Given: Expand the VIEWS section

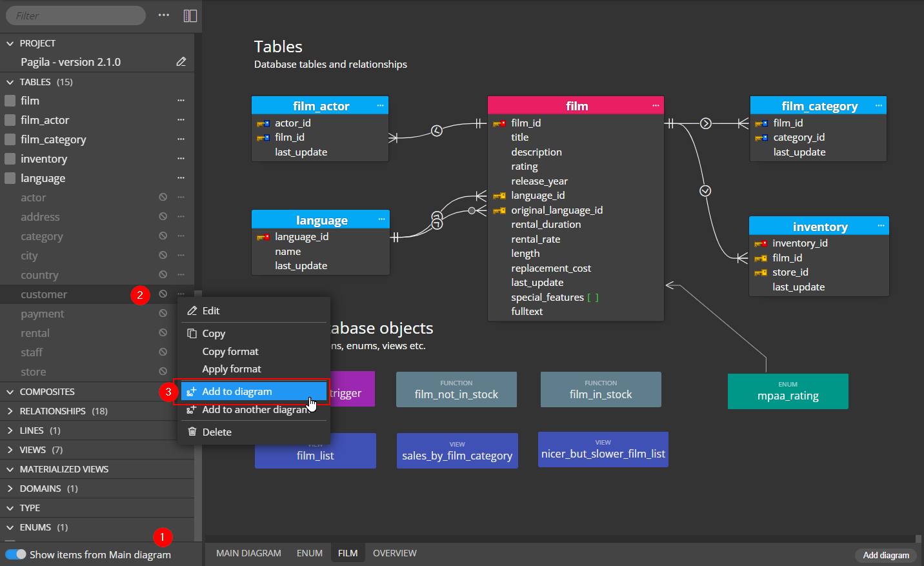Looking at the screenshot, I should (10, 450).
